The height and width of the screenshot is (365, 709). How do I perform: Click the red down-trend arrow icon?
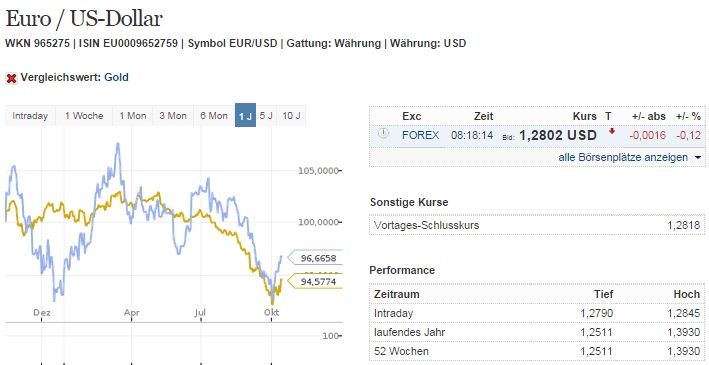click(612, 132)
